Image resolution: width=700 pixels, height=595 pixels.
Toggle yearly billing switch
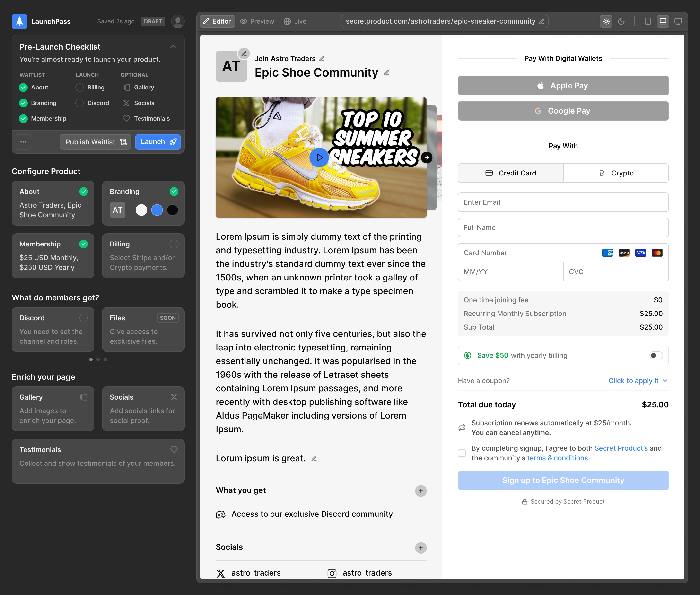(656, 356)
